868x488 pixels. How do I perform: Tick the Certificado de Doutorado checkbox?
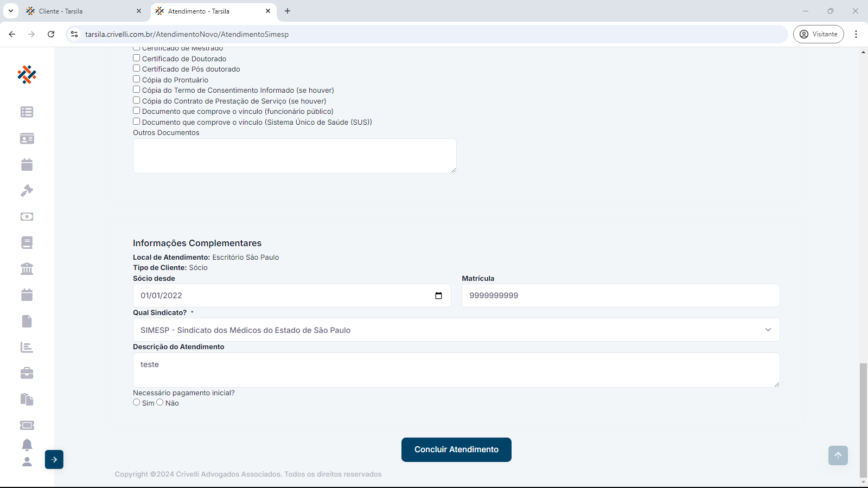click(x=137, y=58)
